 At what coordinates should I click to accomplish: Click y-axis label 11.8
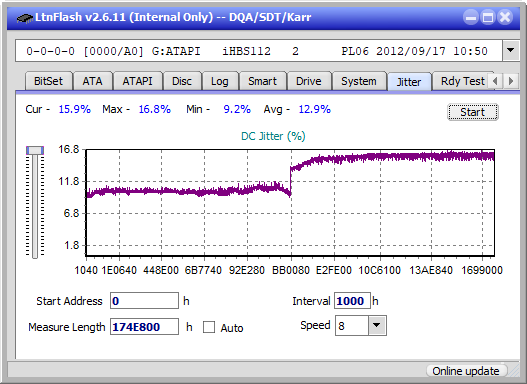pos(69,181)
